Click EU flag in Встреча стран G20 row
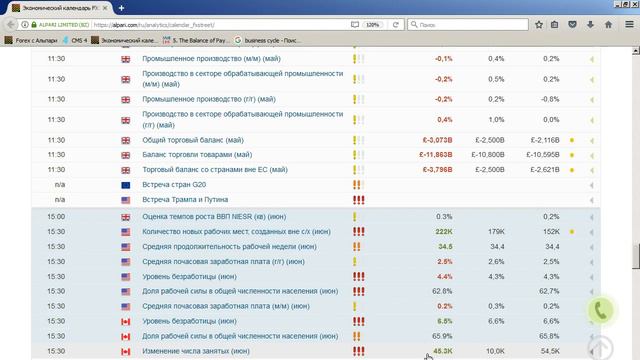 126,185
